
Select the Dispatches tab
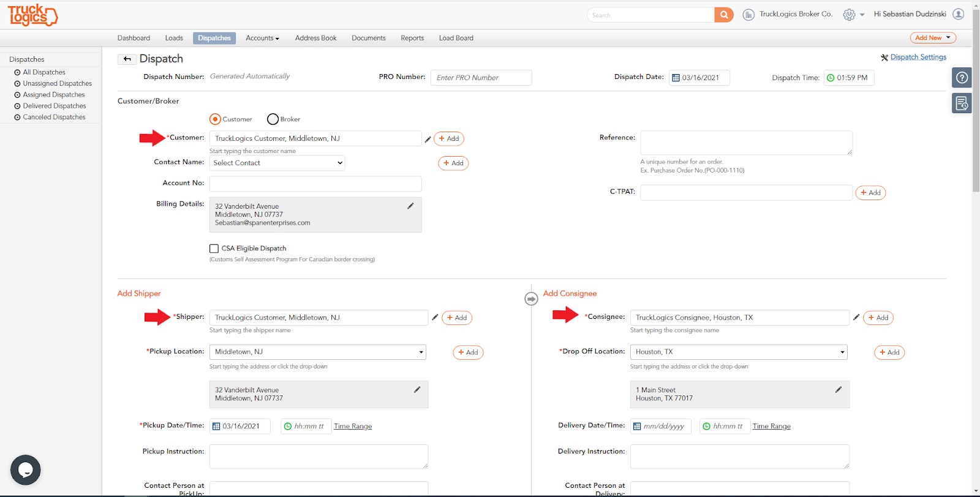(214, 38)
